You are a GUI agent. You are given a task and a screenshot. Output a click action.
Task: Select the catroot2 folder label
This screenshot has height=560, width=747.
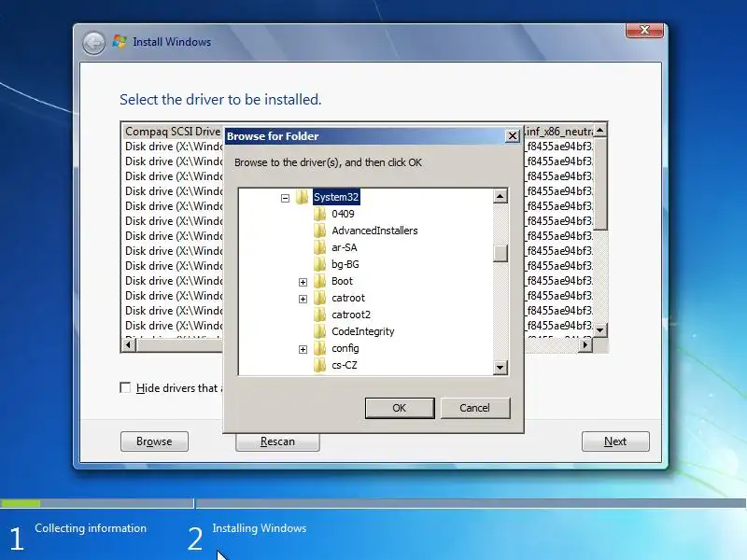click(x=351, y=315)
